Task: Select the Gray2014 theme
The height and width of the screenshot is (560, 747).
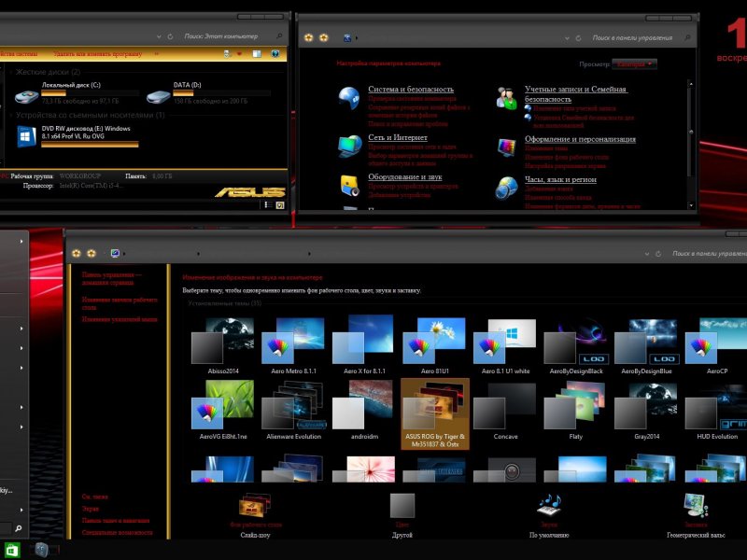Action: (x=646, y=411)
